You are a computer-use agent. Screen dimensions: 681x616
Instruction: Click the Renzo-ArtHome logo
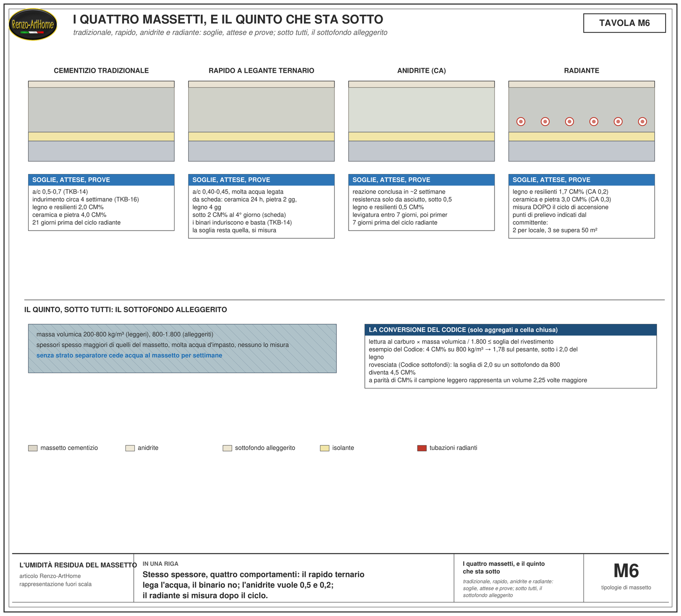tap(33, 25)
